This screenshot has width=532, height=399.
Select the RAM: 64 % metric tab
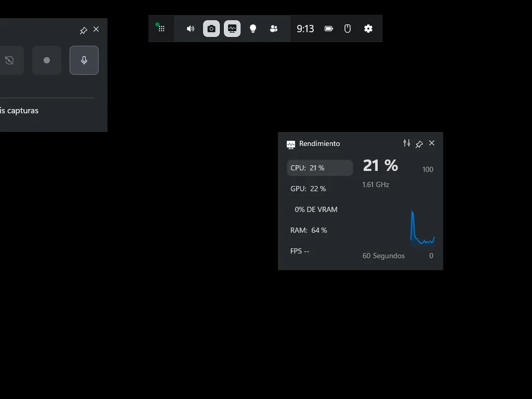coord(320,230)
